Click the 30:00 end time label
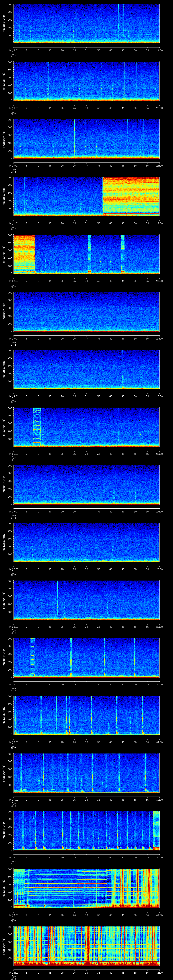 [160, 684]
